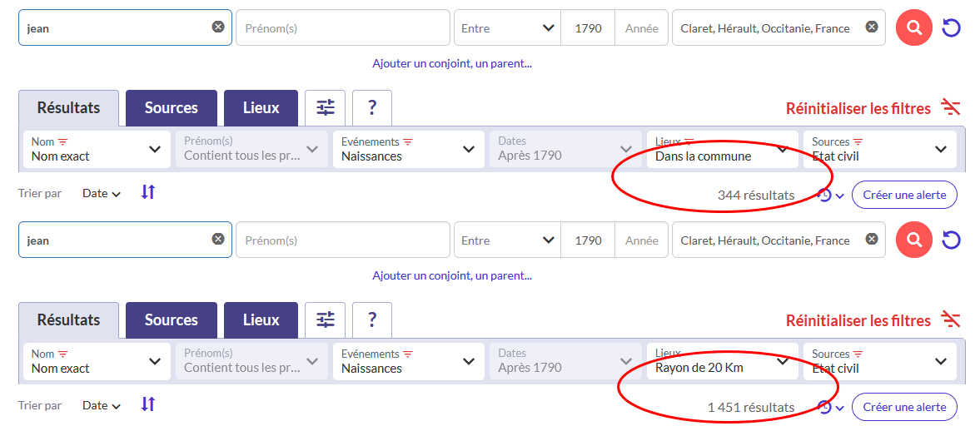
Task: Open 'Trier par Date' dropdown near 1 451 résultats
Action: point(101,406)
